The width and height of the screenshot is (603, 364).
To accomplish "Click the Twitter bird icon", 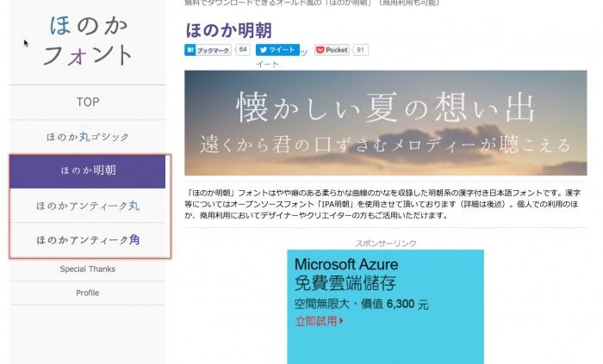I will pyautogui.click(x=264, y=50).
